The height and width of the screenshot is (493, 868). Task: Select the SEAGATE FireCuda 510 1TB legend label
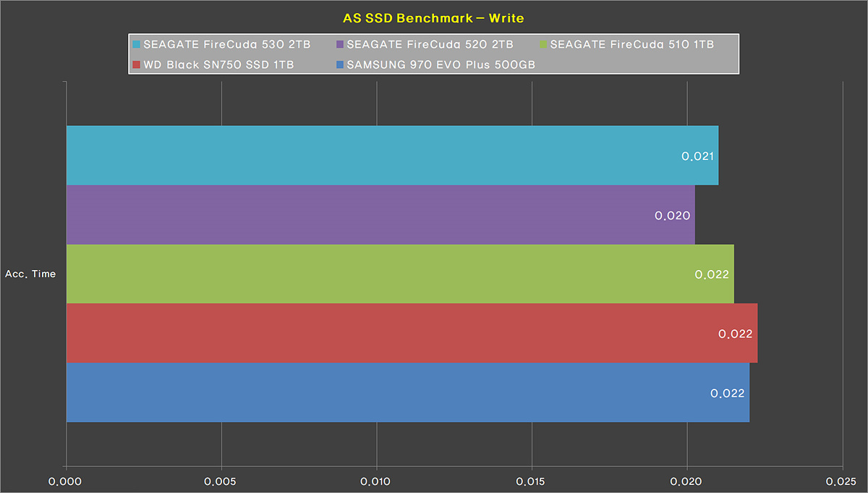tap(632, 45)
